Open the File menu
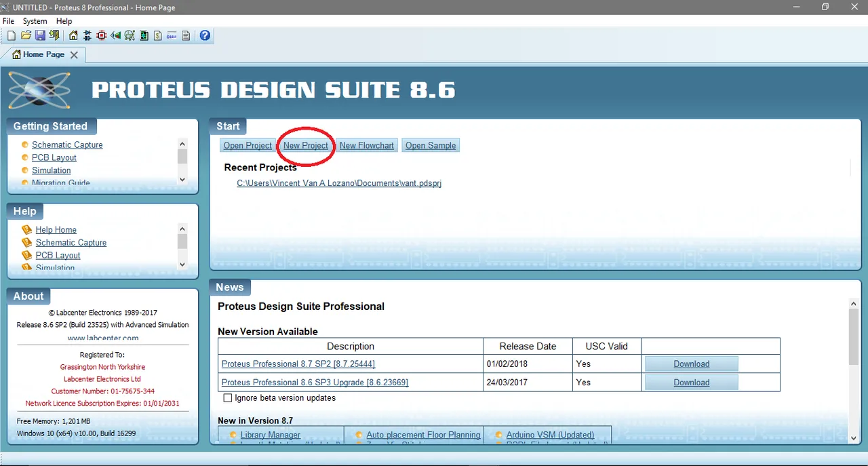The width and height of the screenshot is (868, 466). pyautogui.click(x=8, y=21)
